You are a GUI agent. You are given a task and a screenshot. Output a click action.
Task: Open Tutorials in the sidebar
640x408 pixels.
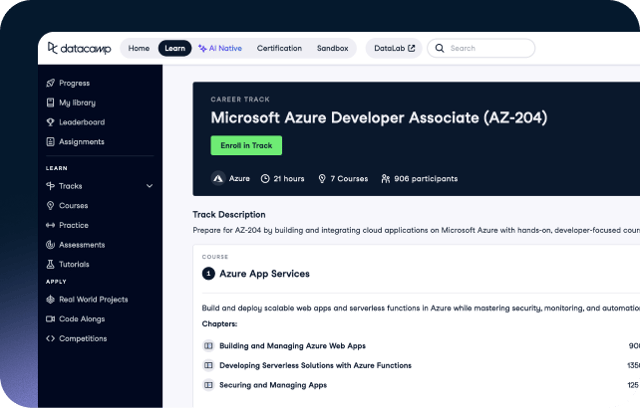pos(74,264)
